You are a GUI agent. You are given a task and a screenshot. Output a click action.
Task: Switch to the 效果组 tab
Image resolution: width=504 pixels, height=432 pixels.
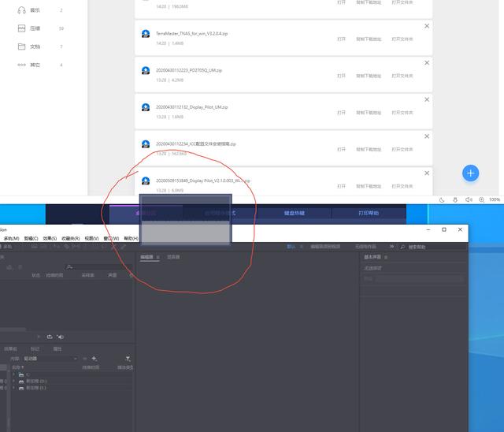click(x=10, y=349)
